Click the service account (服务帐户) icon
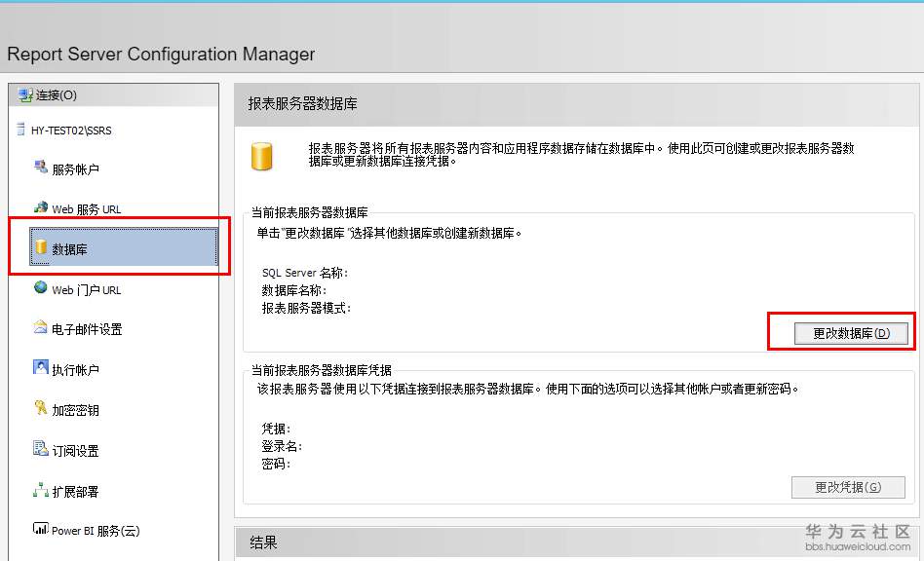924x561 pixels. click(41, 168)
